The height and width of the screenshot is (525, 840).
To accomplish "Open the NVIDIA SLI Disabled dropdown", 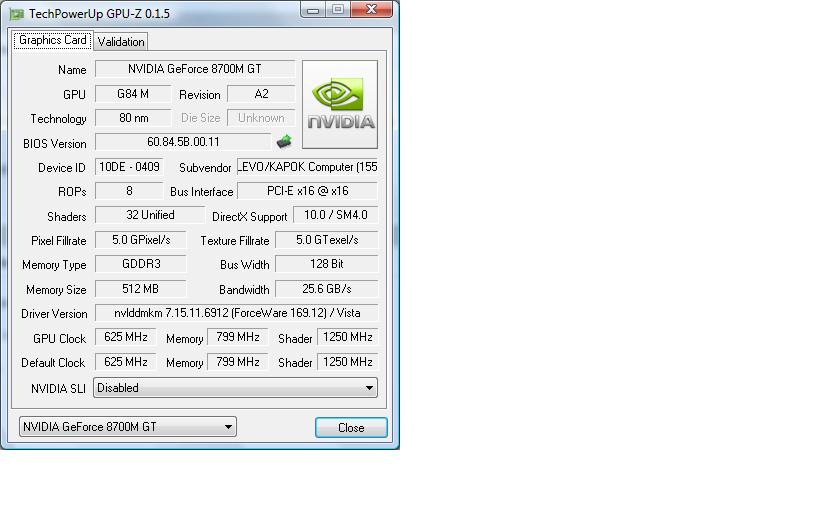I will tap(235, 388).
